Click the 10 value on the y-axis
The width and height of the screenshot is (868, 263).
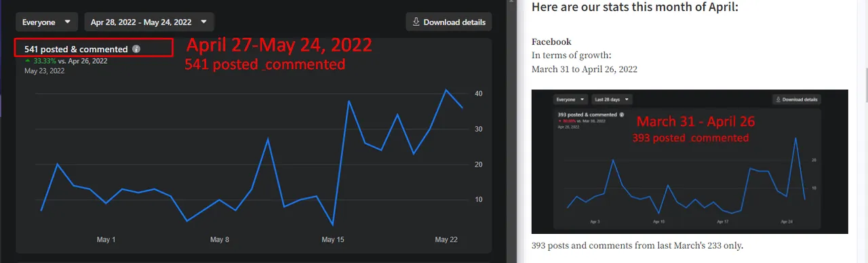[x=478, y=199]
